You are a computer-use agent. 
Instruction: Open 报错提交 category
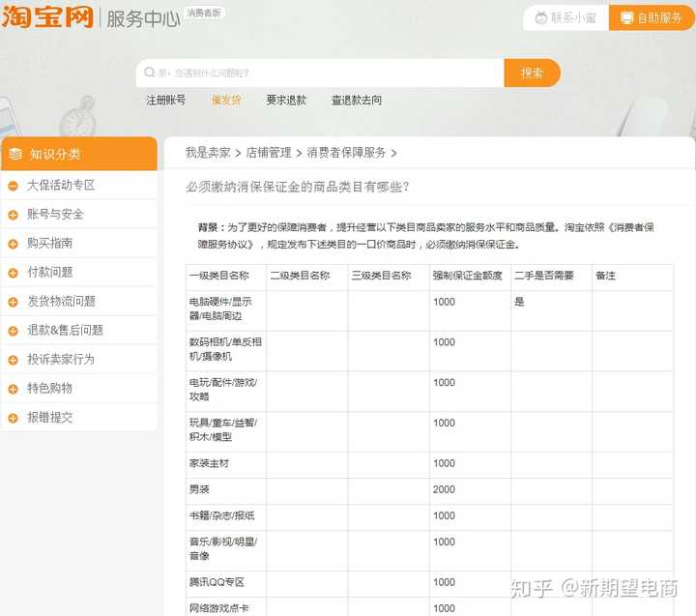point(49,417)
